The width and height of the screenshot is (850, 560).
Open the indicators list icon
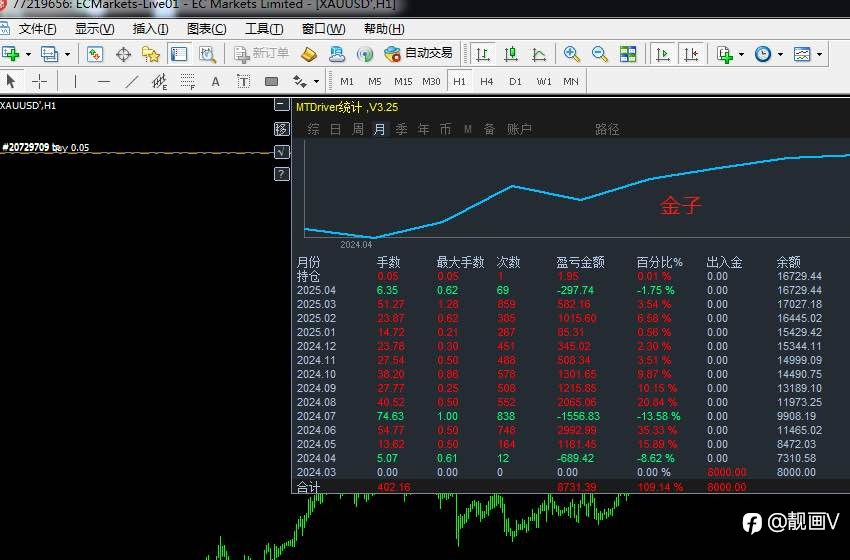[x=725, y=54]
